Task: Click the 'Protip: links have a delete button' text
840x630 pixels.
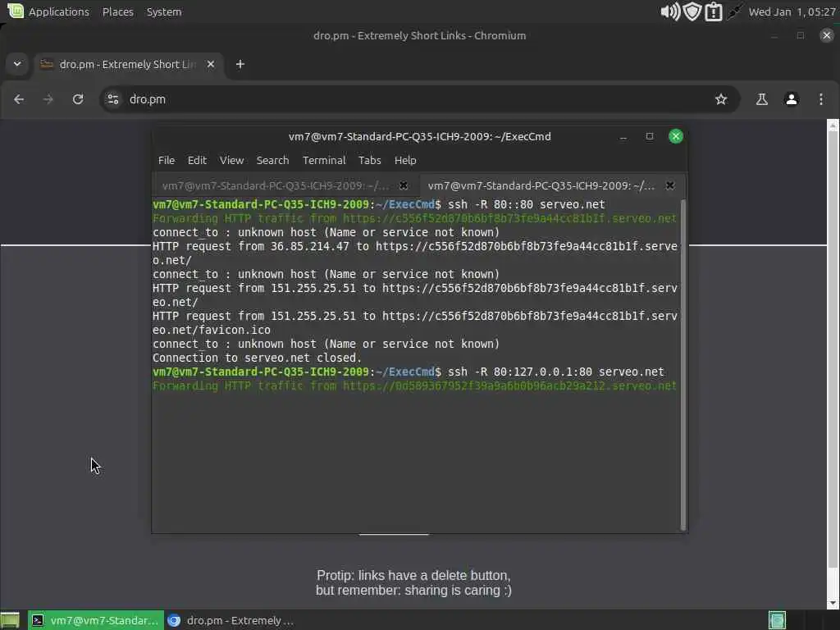Action: (413, 575)
